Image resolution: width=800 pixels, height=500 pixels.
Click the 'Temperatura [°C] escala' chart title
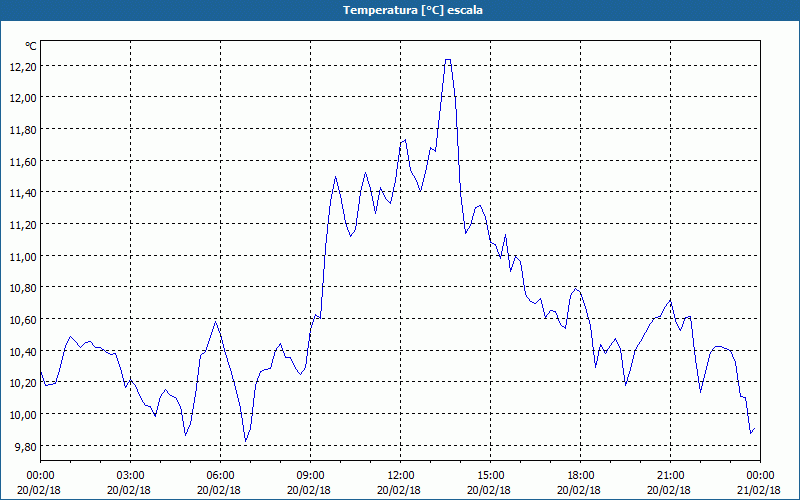(x=412, y=10)
